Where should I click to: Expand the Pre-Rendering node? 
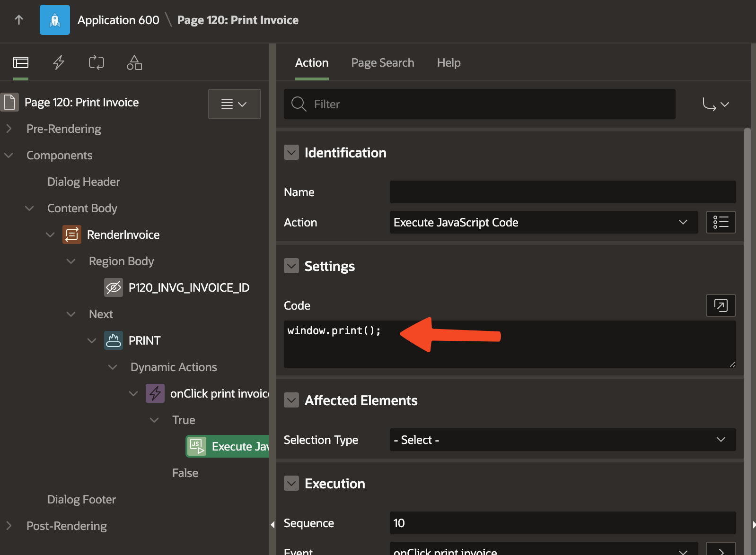pos(9,129)
